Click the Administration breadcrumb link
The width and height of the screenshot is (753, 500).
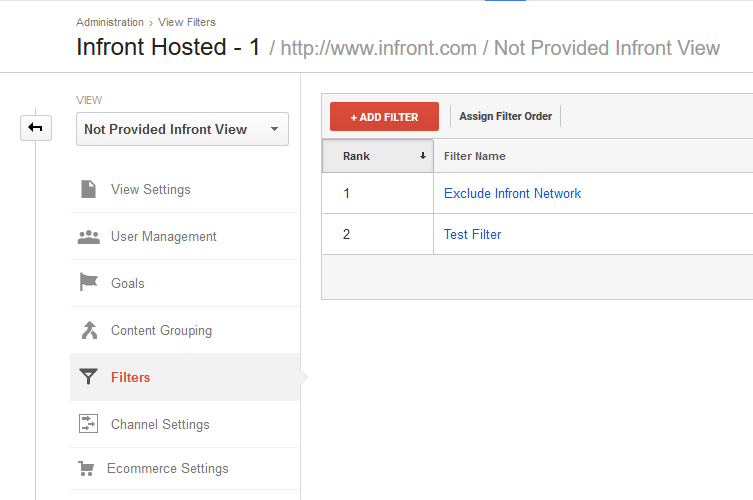pos(110,22)
